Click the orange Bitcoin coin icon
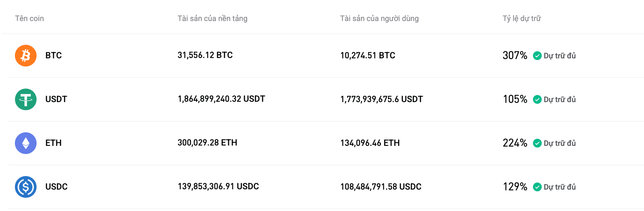This screenshot has height=211, width=644. [26, 56]
